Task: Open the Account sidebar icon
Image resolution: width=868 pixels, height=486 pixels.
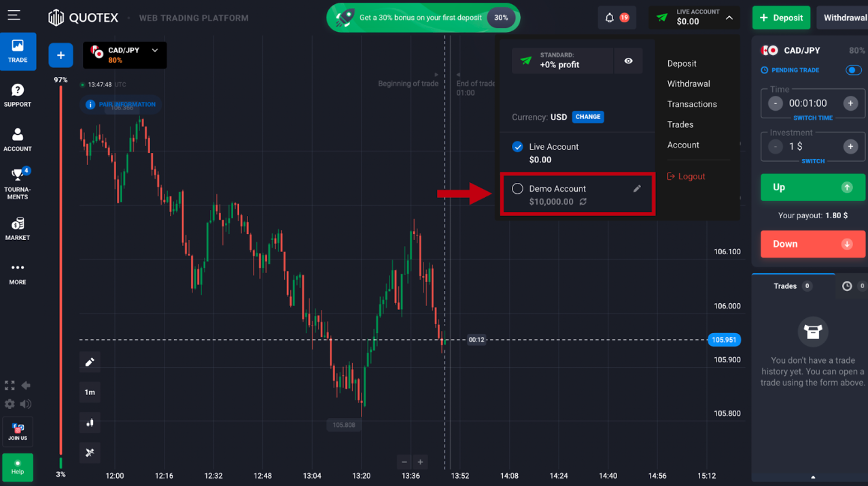Action: (x=18, y=140)
